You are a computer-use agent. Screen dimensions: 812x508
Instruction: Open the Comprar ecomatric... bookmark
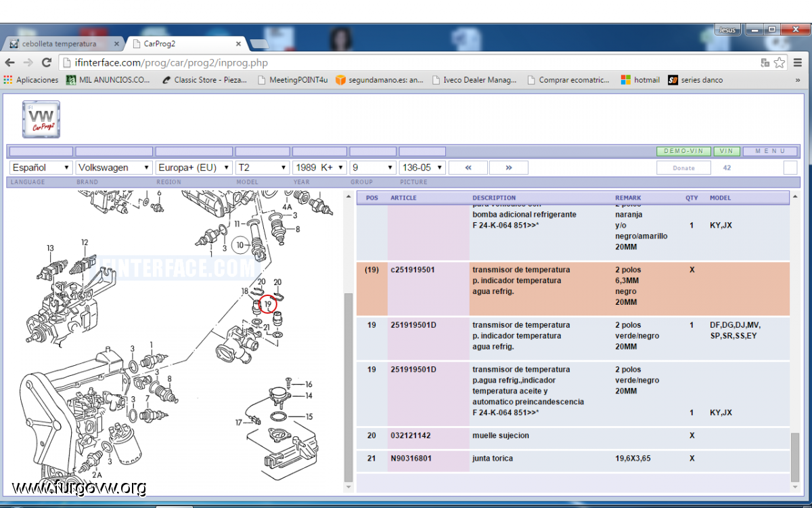(x=568, y=80)
